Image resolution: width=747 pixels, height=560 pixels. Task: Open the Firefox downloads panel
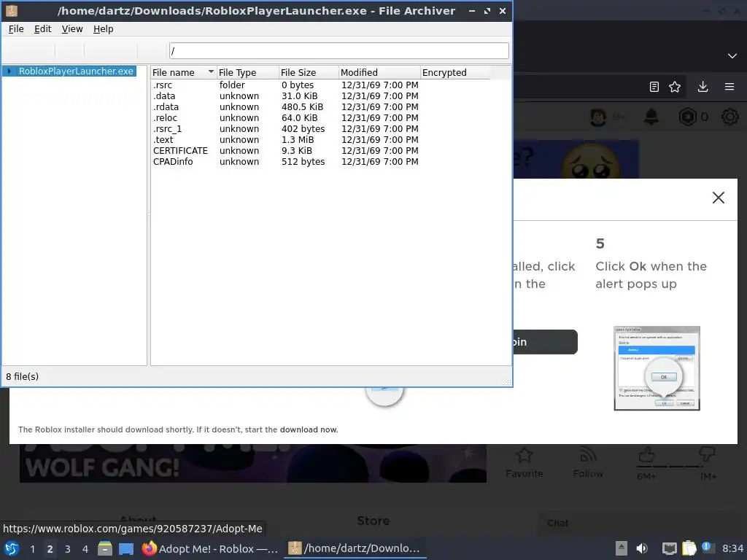[x=703, y=87]
